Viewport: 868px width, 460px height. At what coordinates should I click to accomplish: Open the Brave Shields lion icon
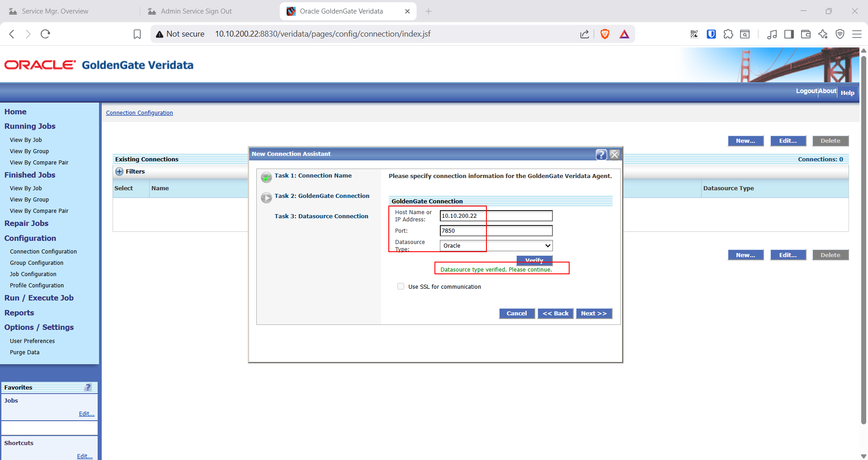point(605,34)
